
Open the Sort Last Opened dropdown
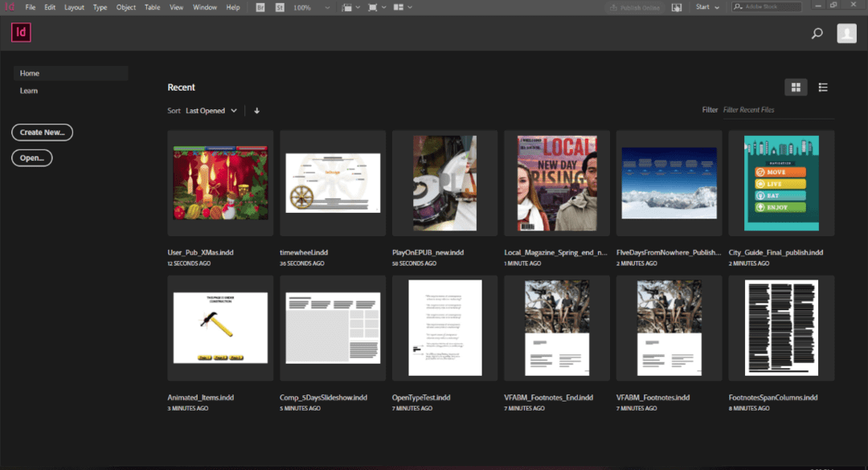pos(211,110)
